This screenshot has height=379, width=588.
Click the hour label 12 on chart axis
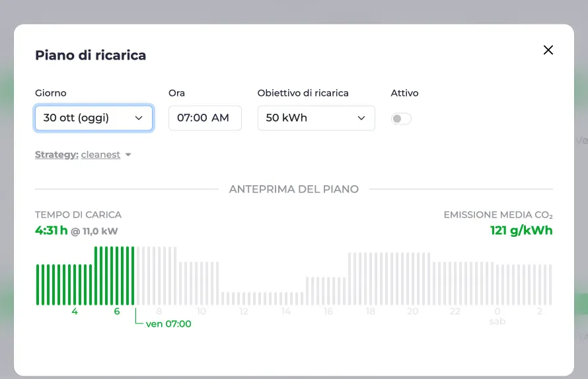tap(244, 312)
